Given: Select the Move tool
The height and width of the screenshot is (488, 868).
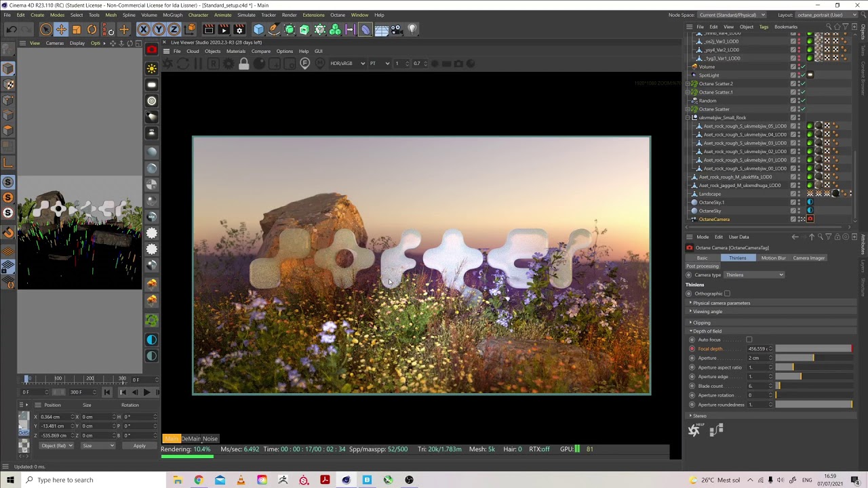Looking at the screenshot, I should click(61, 29).
